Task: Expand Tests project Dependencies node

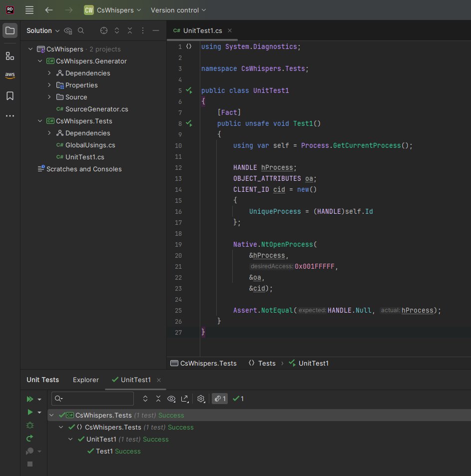Action: click(49, 133)
